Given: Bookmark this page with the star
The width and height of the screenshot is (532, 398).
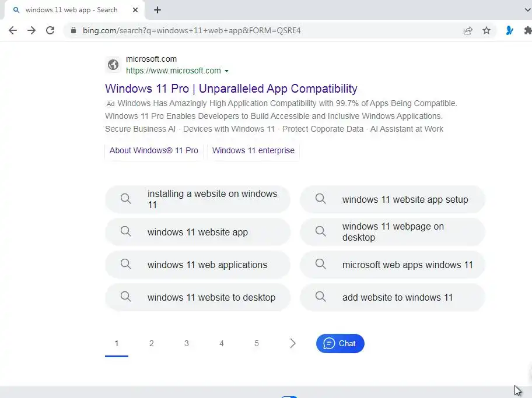Looking at the screenshot, I should [487, 30].
